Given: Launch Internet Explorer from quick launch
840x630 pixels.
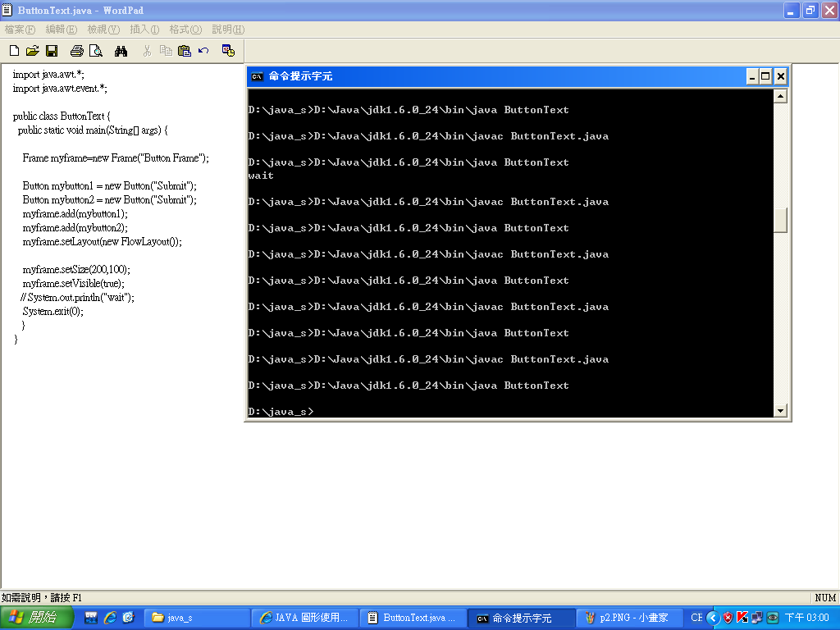Looking at the screenshot, I should pyautogui.click(x=110, y=618).
